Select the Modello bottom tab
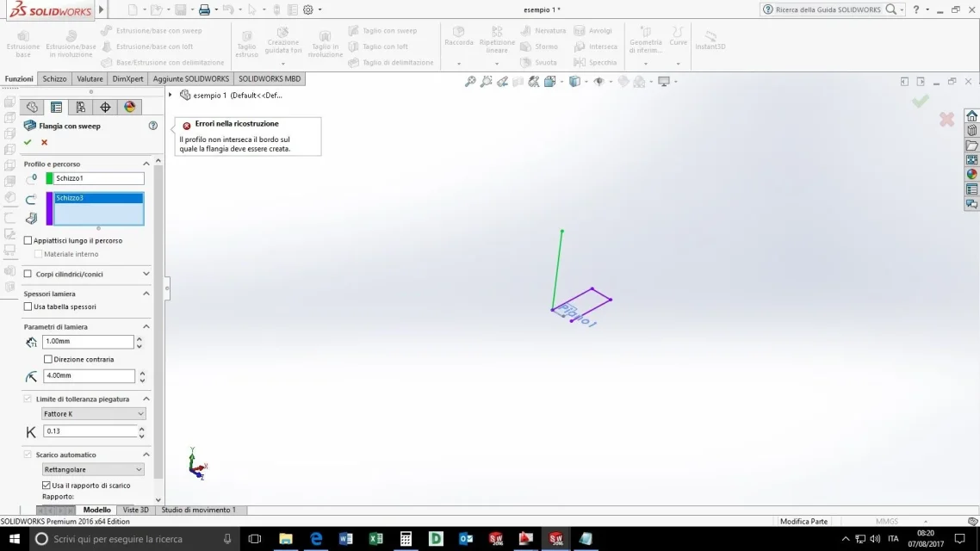 pos(96,510)
